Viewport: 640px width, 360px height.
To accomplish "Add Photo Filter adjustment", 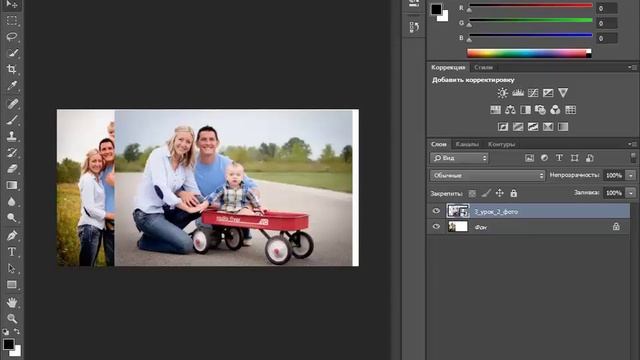I will point(540,110).
